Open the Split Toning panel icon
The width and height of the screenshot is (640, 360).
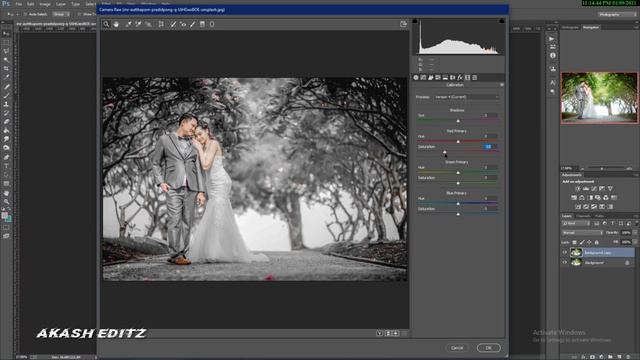click(445, 78)
